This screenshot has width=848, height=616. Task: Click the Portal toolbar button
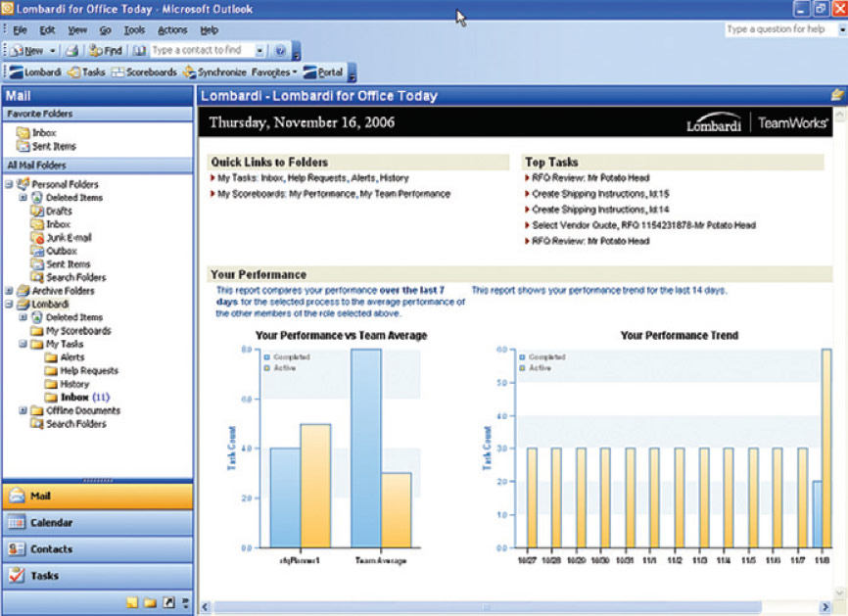(x=323, y=72)
